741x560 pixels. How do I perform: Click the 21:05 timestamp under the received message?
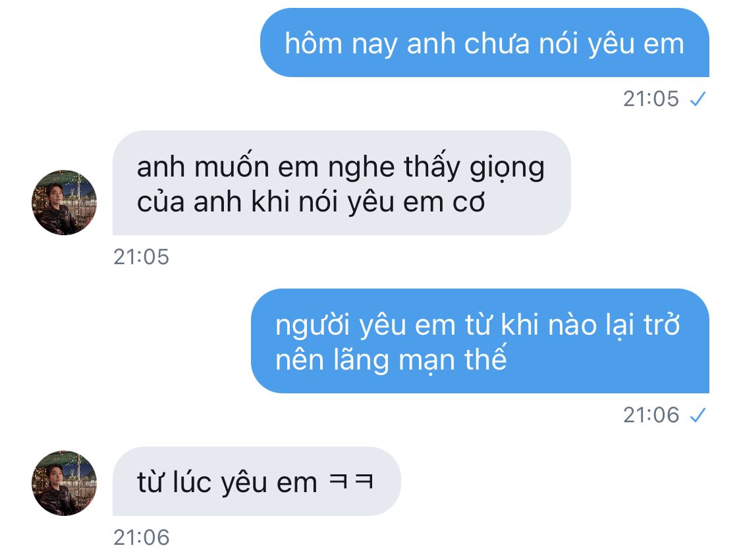[x=141, y=256]
